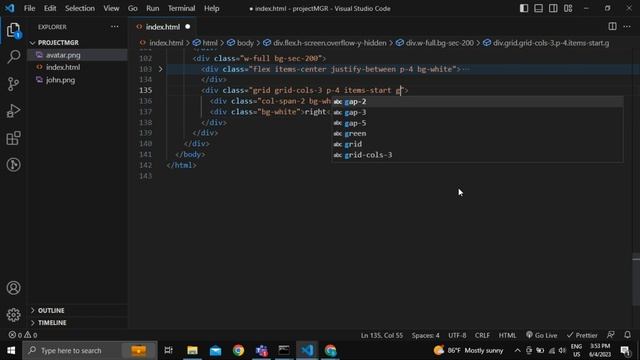Open View menu
Screen dimensions: 640x360
tap(111, 8)
